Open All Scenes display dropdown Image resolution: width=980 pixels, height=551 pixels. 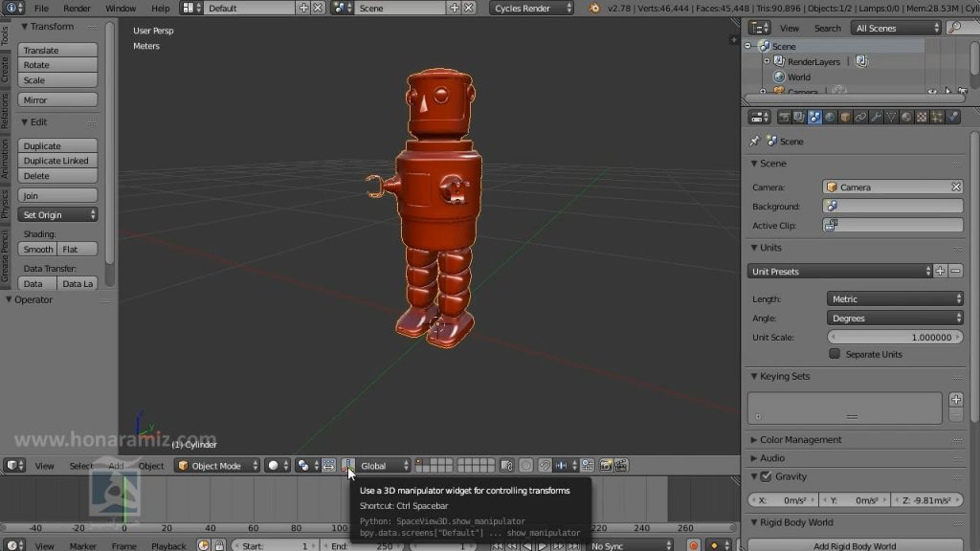pos(896,28)
